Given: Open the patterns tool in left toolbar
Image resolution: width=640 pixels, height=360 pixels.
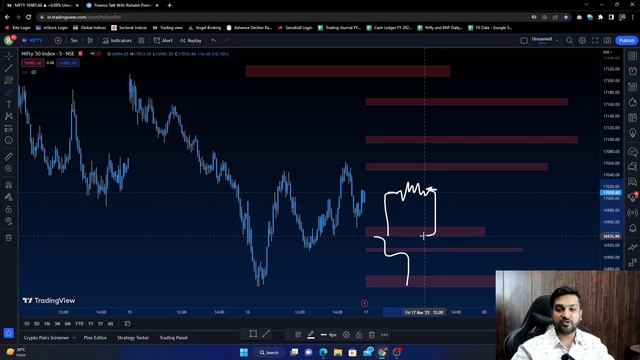Looking at the screenshot, I should (x=9, y=116).
